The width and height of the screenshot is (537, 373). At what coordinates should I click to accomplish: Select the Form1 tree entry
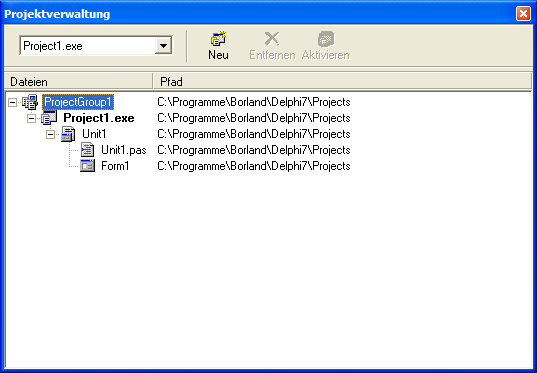(x=115, y=166)
